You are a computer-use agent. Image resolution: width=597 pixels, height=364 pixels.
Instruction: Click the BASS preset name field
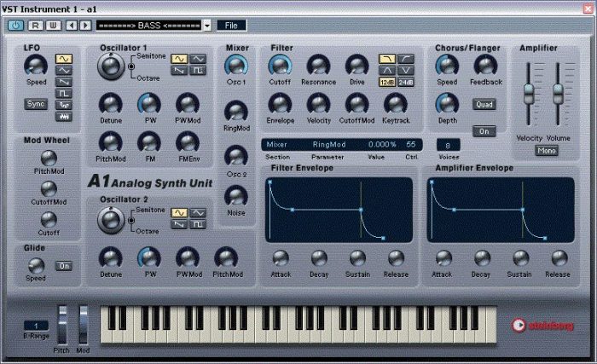click(x=149, y=26)
